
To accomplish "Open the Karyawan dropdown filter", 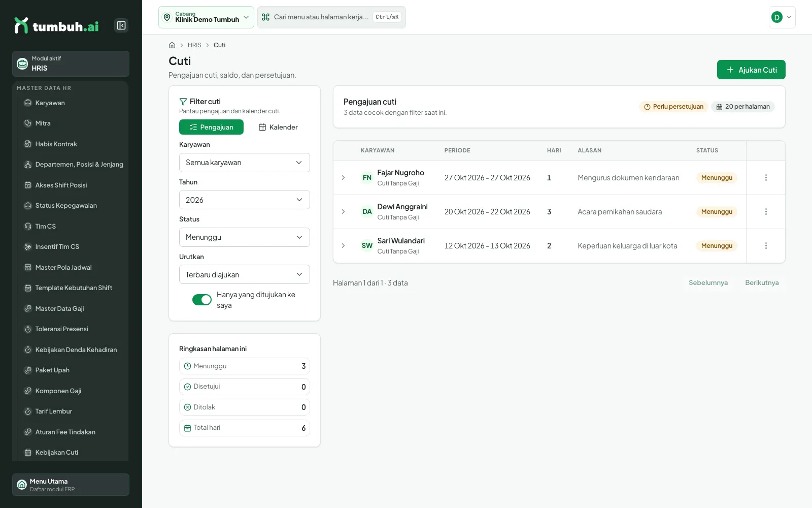I will [x=244, y=163].
